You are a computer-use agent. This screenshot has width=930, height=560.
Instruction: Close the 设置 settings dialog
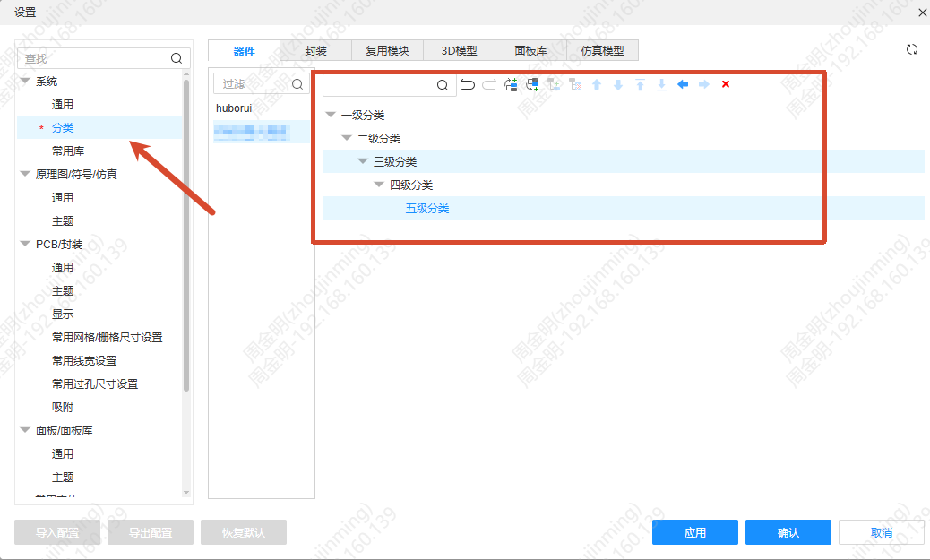tap(923, 13)
